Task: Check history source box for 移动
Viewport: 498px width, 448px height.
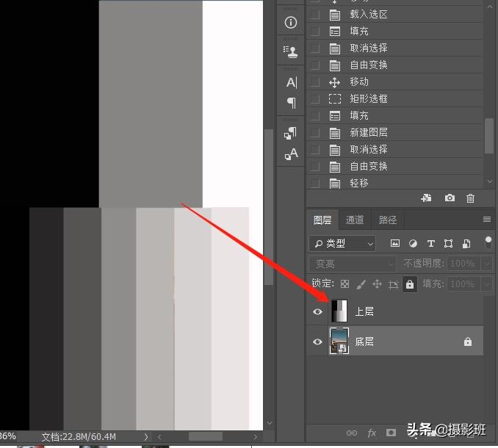Action: click(x=315, y=82)
